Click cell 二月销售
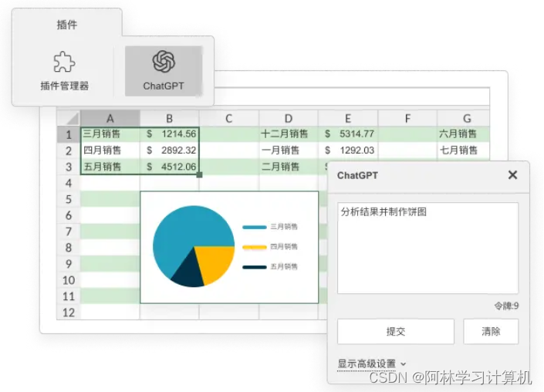Image resolution: width=544 pixels, height=392 pixels. pyautogui.click(x=289, y=167)
